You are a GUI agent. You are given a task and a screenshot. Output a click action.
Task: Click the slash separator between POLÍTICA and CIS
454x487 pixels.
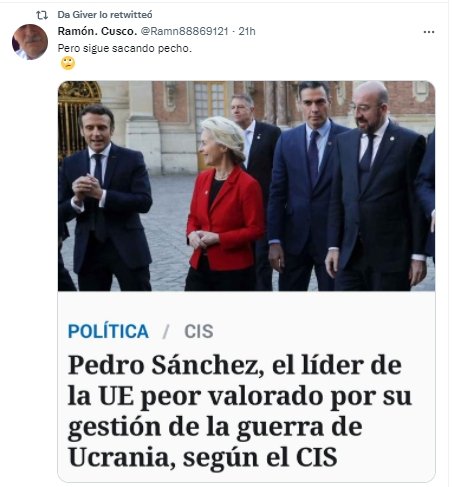166,332
